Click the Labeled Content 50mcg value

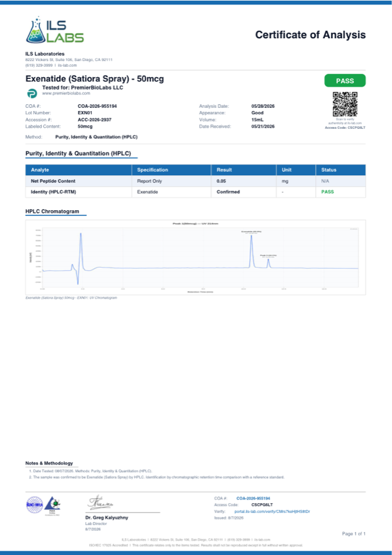[x=85, y=126]
